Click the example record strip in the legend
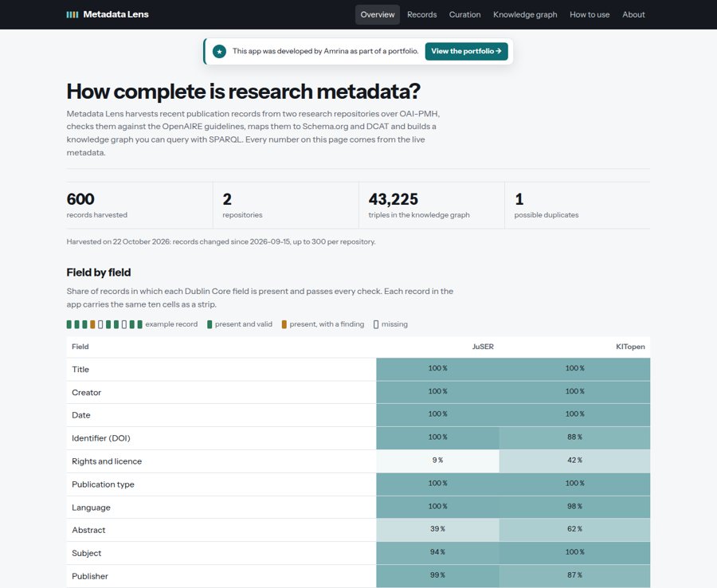Screen dimensions: 717x588 (104, 324)
